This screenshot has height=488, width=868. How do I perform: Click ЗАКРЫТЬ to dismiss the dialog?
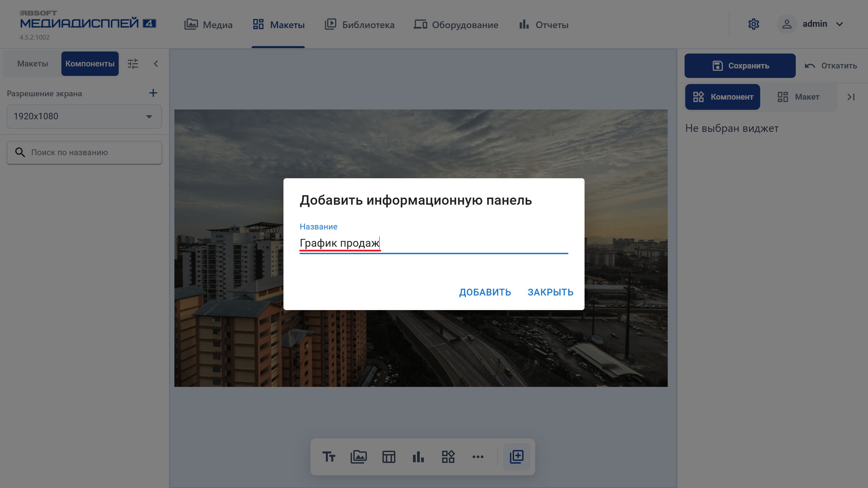pos(550,292)
